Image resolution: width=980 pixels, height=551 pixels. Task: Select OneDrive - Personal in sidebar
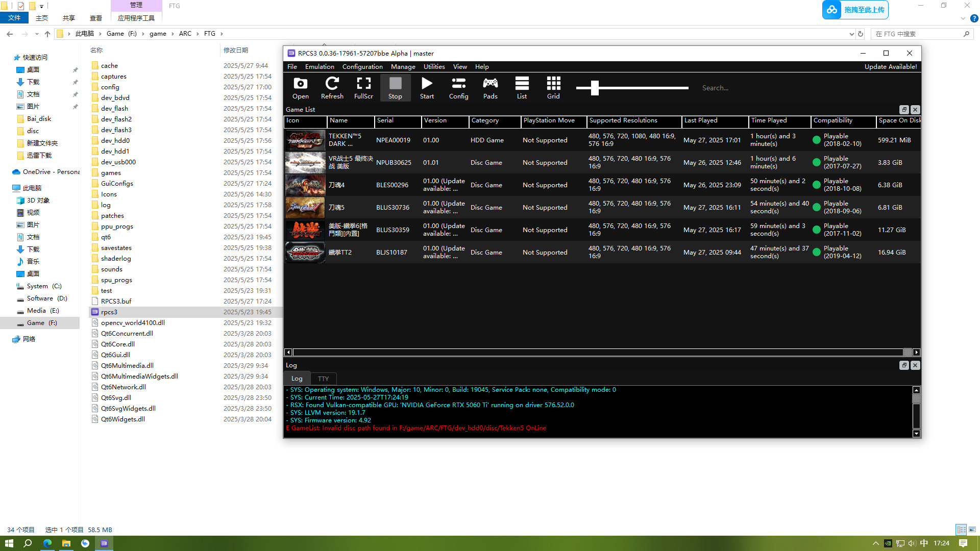click(x=46, y=172)
